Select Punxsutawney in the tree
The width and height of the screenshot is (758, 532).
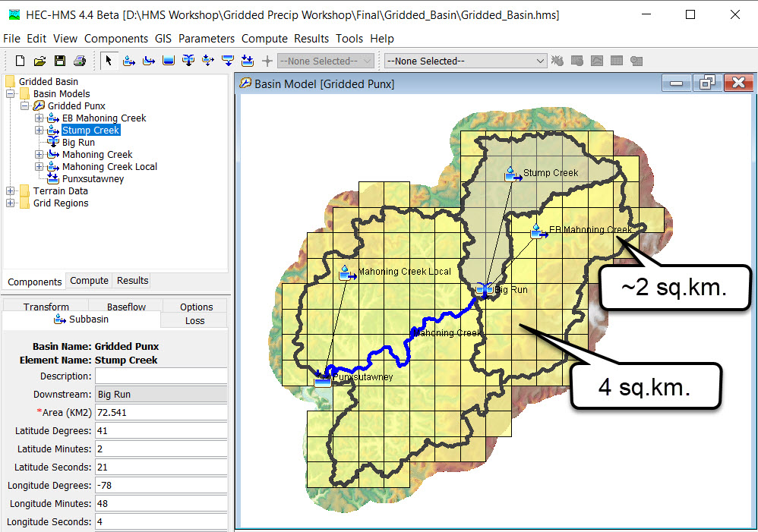click(93, 179)
